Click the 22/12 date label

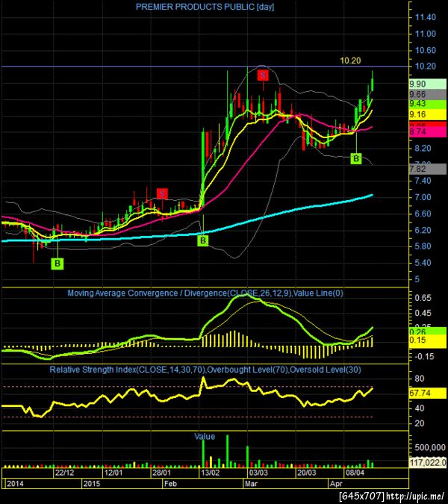tap(65, 473)
